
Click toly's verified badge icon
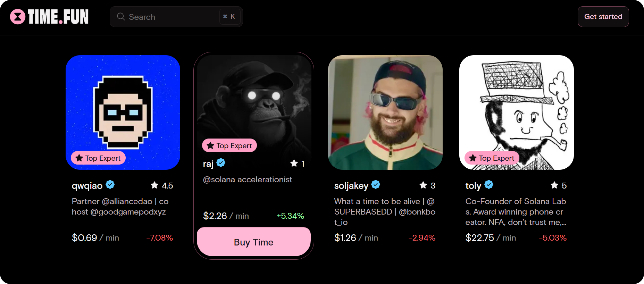(x=489, y=185)
